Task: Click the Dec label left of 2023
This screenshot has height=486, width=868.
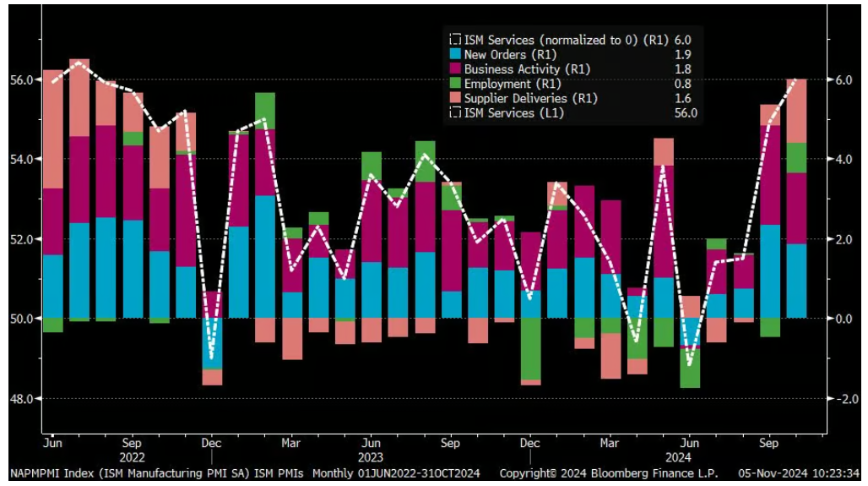Action: (x=212, y=443)
